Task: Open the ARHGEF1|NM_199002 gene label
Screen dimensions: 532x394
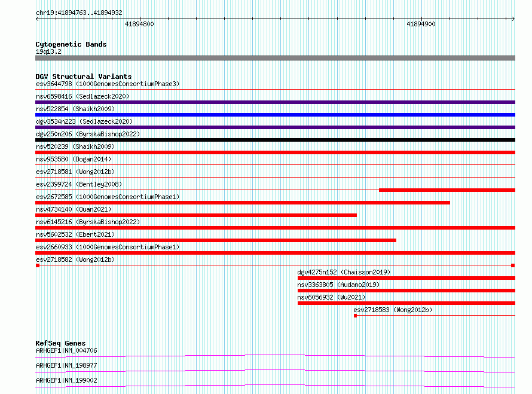Action: pyautogui.click(x=66, y=380)
